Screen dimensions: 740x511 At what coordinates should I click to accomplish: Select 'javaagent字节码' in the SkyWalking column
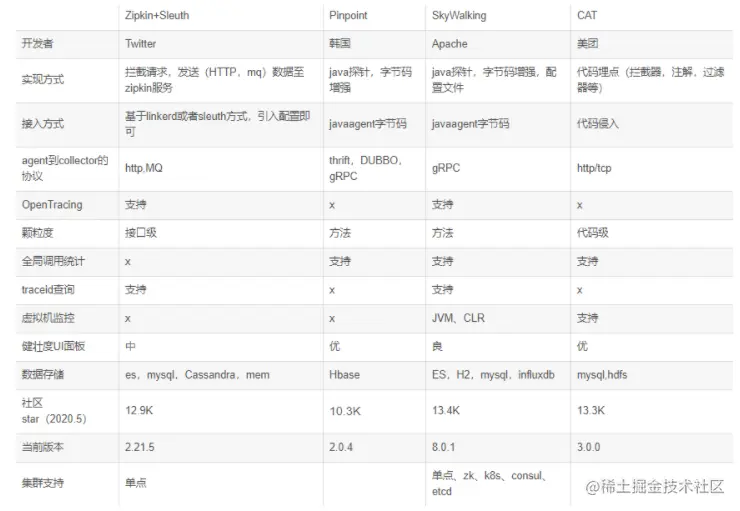(470, 124)
